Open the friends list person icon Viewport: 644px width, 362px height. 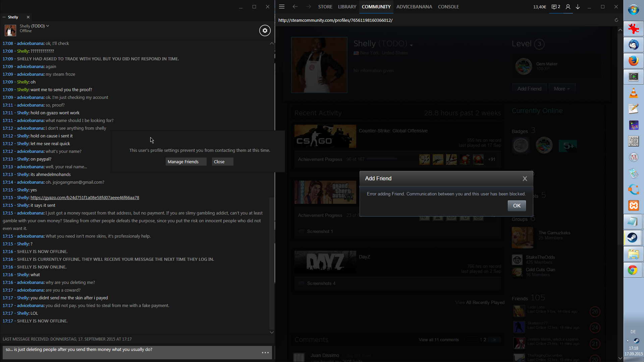(568, 7)
